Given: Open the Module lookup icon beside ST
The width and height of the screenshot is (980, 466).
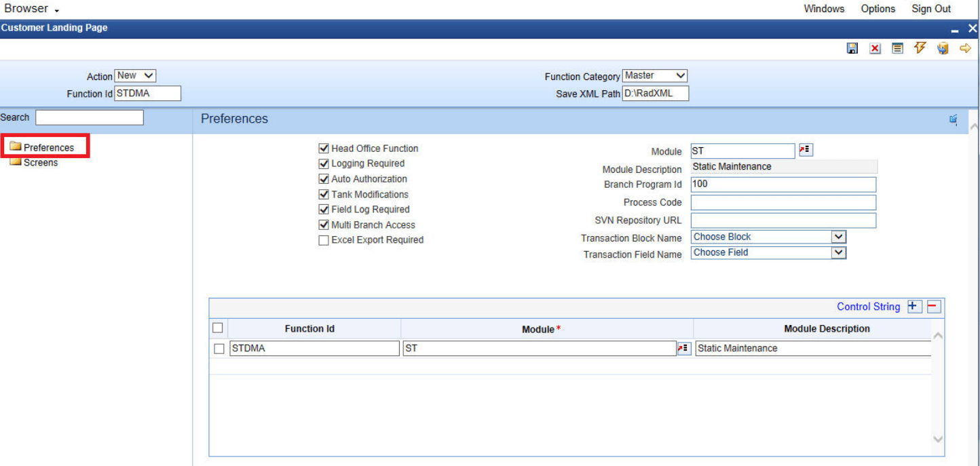Looking at the screenshot, I should click(x=806, y=150).
